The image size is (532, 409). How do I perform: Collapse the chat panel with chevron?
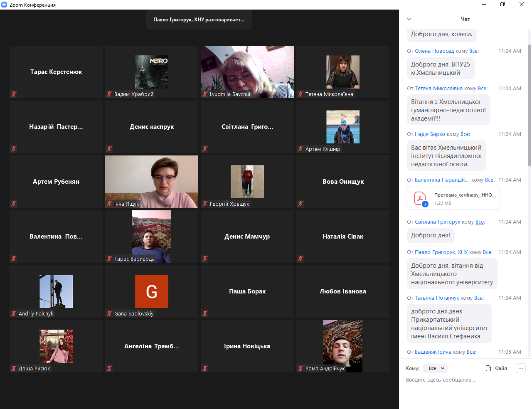click(409, 19)
